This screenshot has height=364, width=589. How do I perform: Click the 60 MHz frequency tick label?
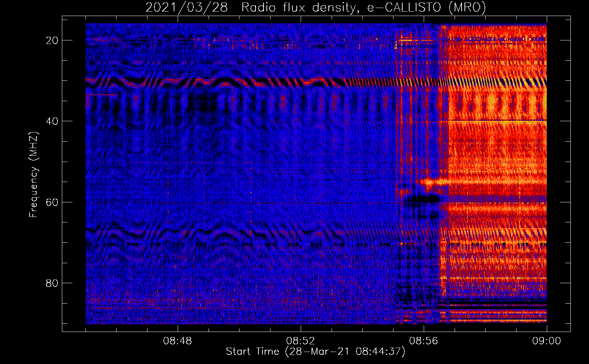pyautogui.click(x=52, y=202)
